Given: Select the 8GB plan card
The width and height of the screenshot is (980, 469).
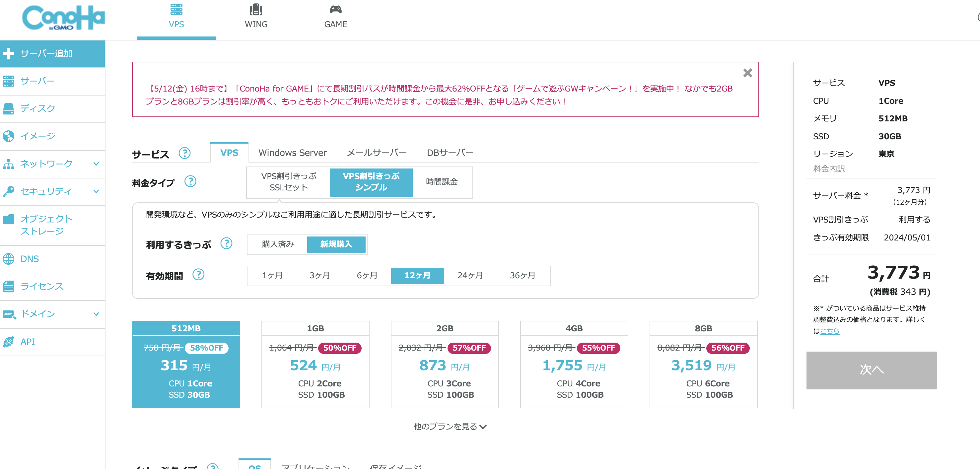Looking at the screenshot, I should coord(703,364).
